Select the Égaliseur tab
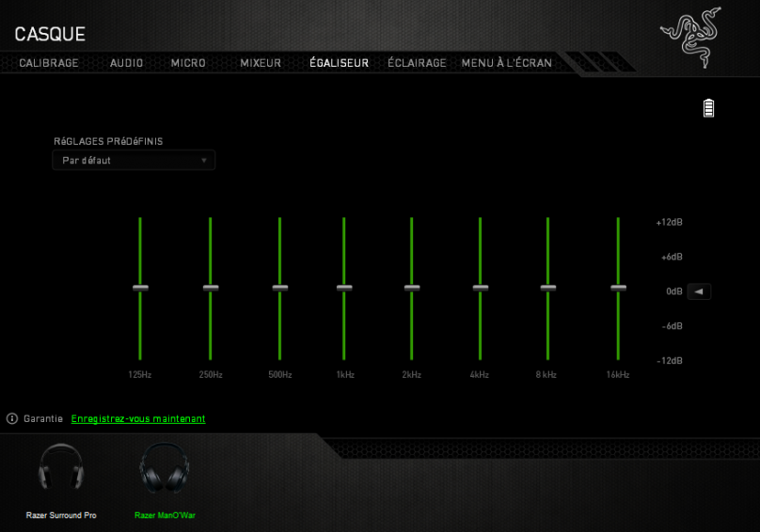This screenshot has height=532, width=760. click(x=339, y=63)
